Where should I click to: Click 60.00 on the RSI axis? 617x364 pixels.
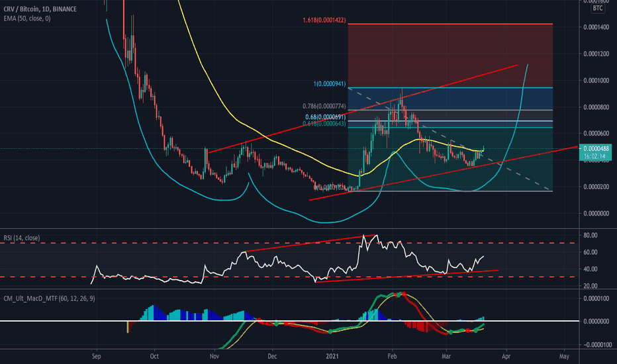pos(591,252)
